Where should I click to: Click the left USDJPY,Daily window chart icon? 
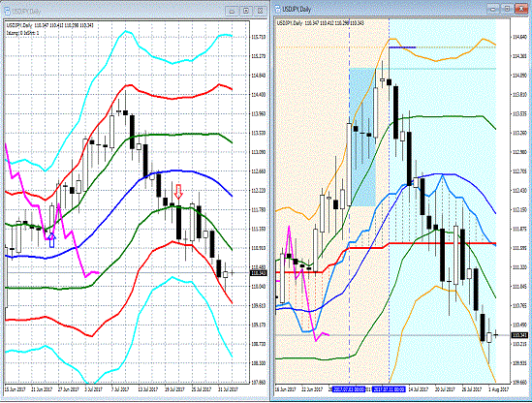[7, 12]
